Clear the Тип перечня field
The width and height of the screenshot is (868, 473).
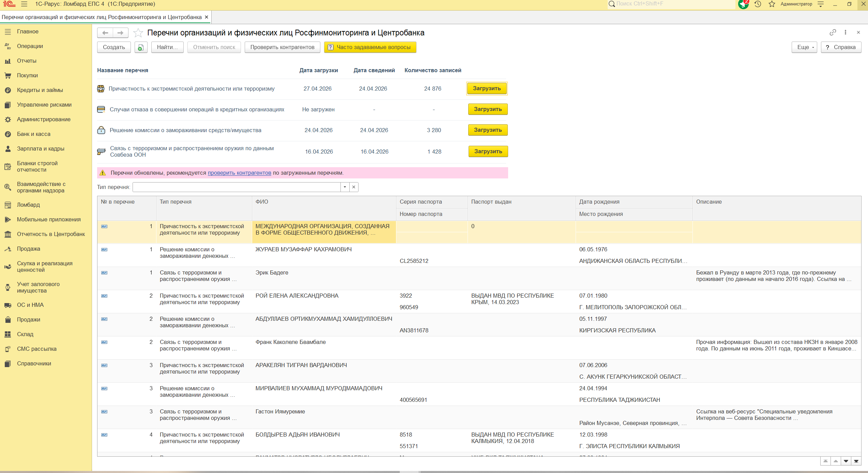point(354,187)
